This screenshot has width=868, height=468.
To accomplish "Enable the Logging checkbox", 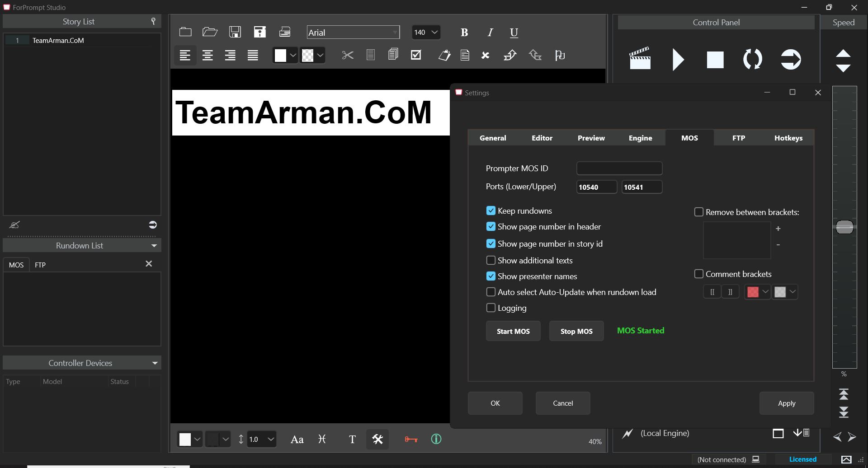I will point(491,308).
